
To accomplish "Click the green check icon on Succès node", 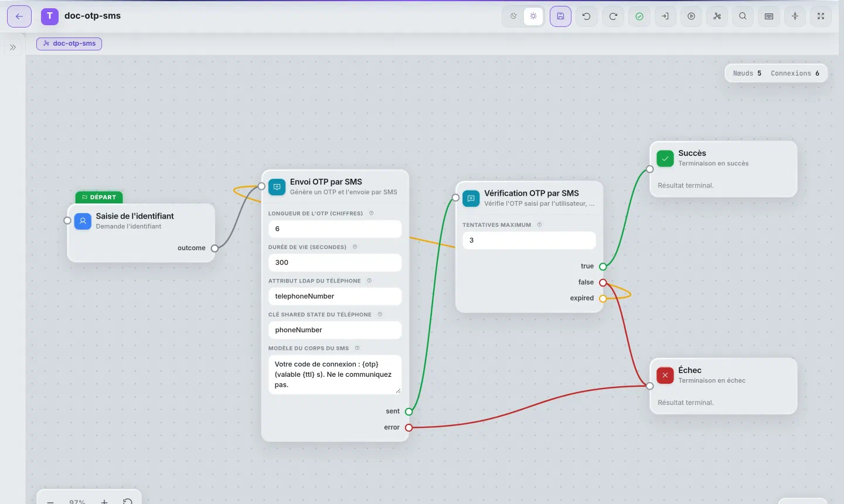I will [665, 159].
